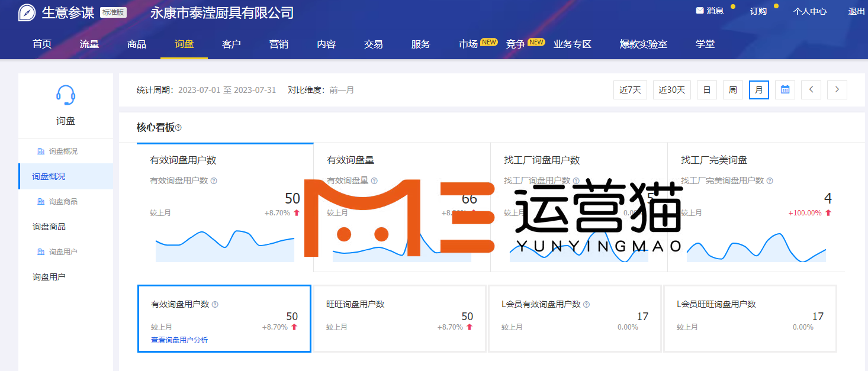The image size is (868, 371).
Task: Open the 服务 navigation tab
Action: [421, 44]
